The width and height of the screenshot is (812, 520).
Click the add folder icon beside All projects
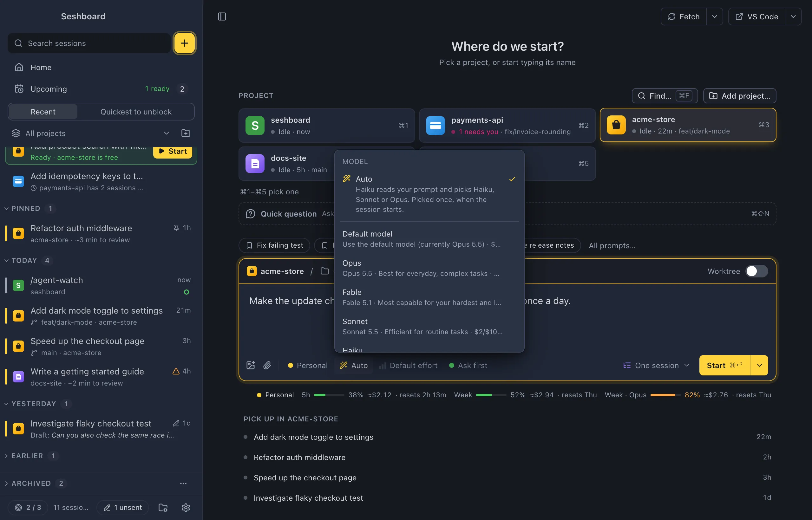[186, 133]
